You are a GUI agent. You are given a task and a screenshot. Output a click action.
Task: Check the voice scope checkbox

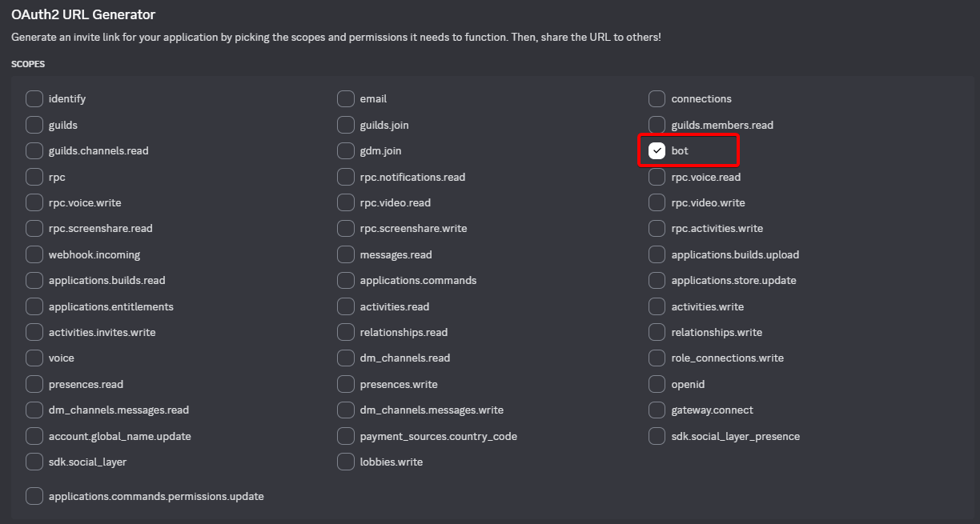34,358
